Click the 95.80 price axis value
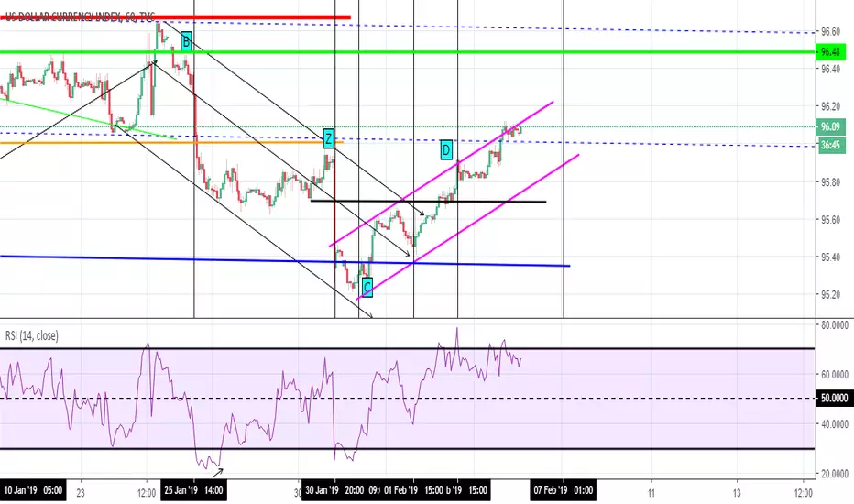The width and height of the screenshot is (854, 504). tap(830, 182)
